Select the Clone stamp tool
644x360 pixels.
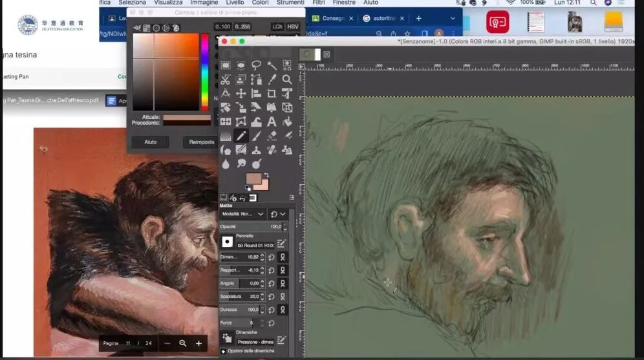pyautogui.click(x=256, y=150)
